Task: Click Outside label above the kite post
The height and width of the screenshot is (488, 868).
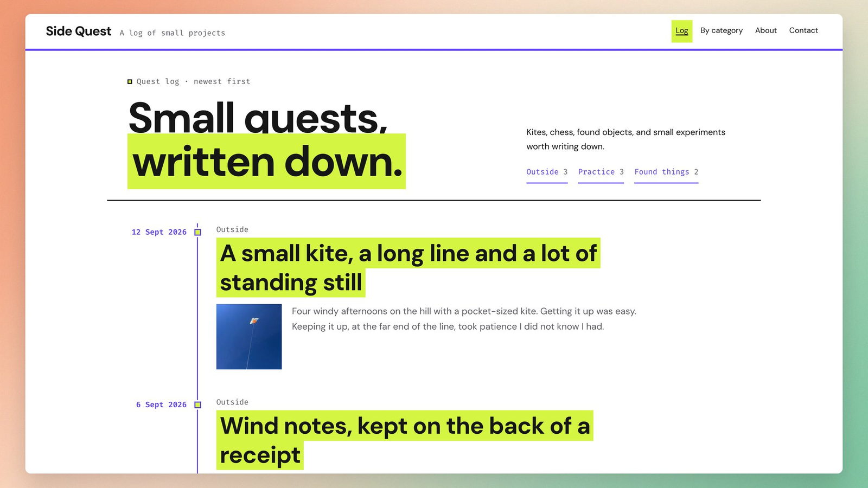Action: 232,230
